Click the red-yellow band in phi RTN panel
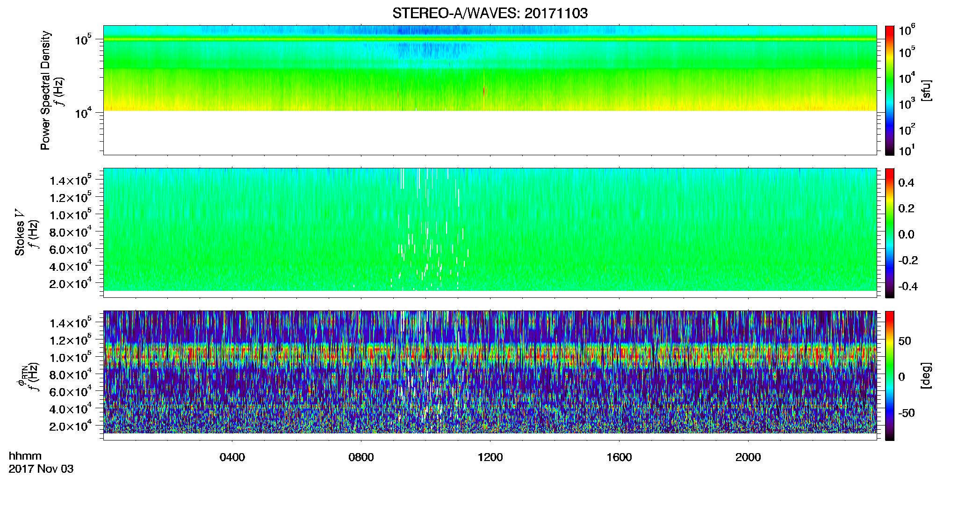980x505 pixels. [490, 355]
